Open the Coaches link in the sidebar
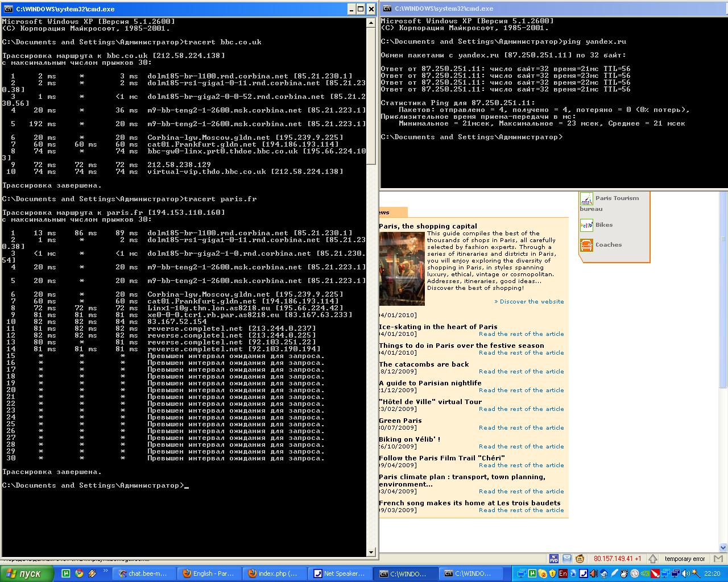 tap(609, 245)
